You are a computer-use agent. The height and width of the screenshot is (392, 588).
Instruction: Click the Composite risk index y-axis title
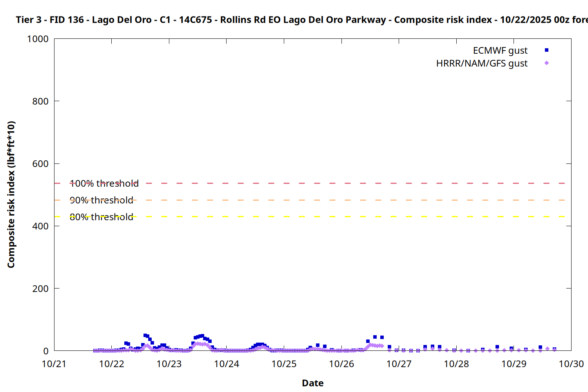11,194
